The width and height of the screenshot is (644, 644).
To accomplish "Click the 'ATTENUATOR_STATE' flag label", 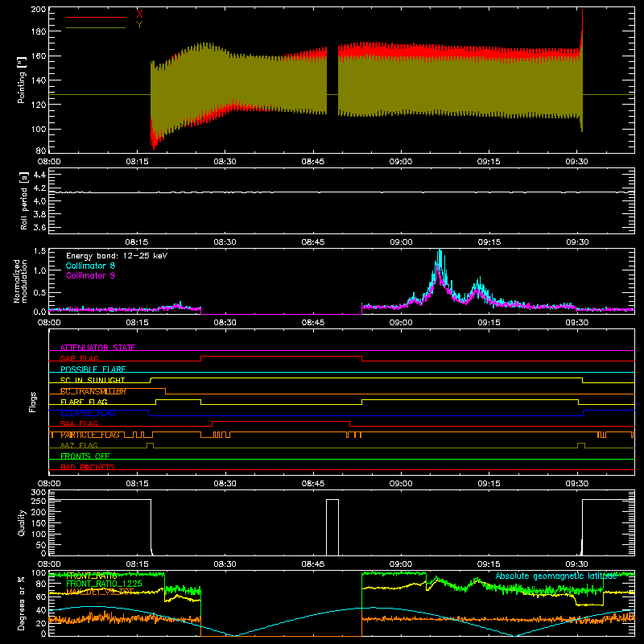I will (97, 348).
